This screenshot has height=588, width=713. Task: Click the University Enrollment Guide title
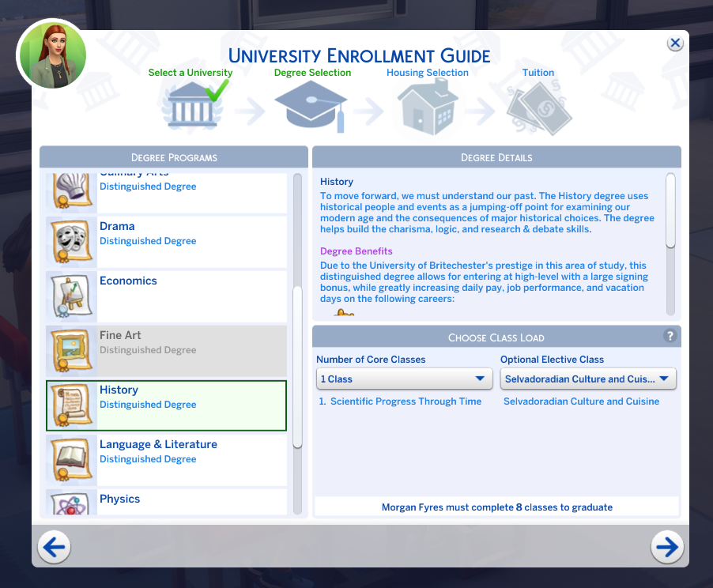(x=359, y=56)
